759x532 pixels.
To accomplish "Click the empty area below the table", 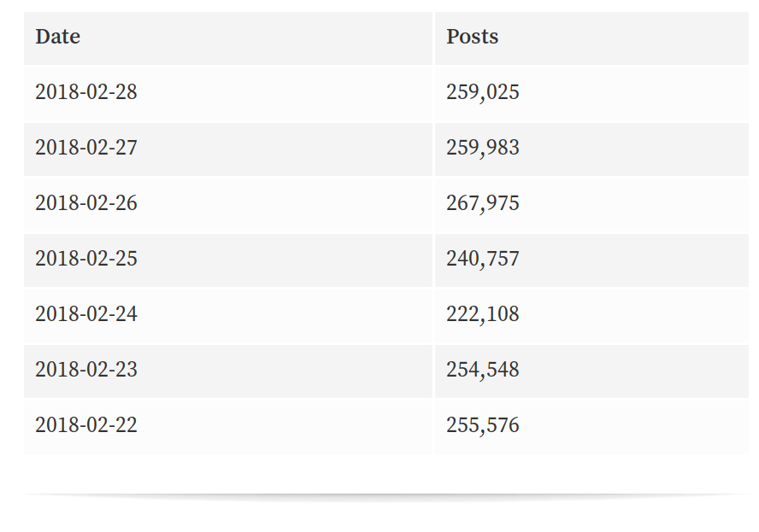I will pyautogui.click(x=385, y=474).
